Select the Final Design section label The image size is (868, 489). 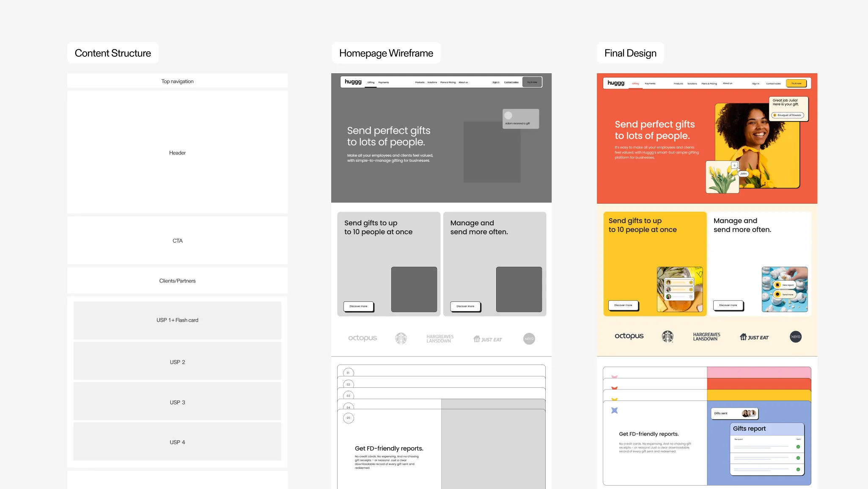tap(630, 53)
